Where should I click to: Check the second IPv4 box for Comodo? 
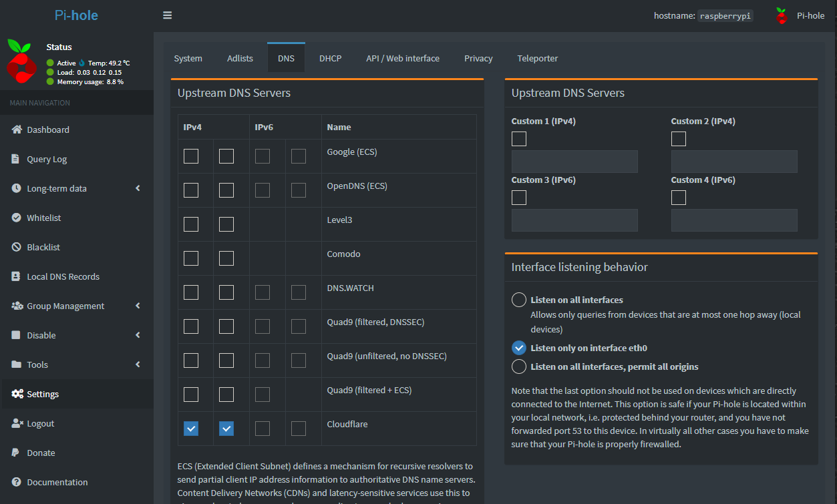click(x=226, y=258)
